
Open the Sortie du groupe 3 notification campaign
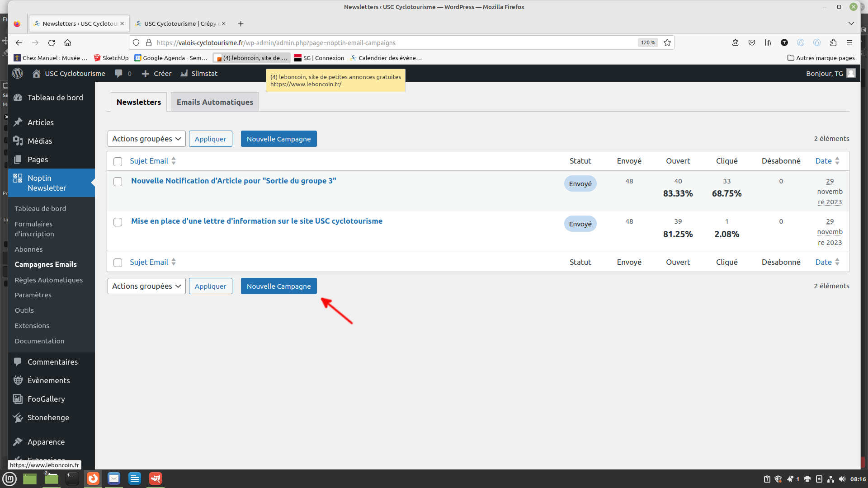[234, 181]
